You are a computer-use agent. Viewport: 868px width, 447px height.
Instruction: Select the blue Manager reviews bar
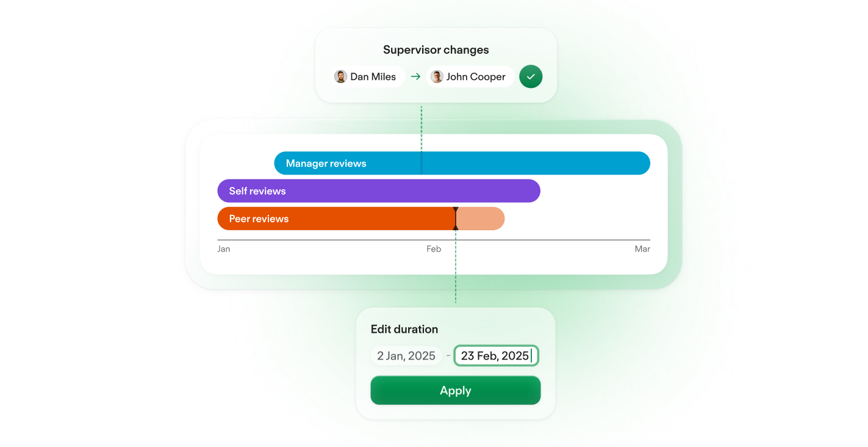click(462, 163)
